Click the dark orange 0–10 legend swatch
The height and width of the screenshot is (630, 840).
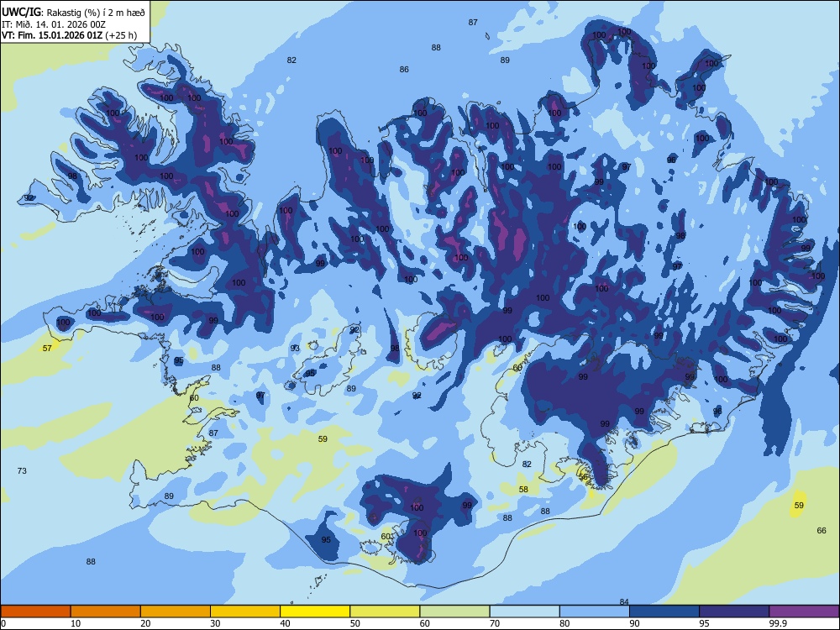[35, 612]
